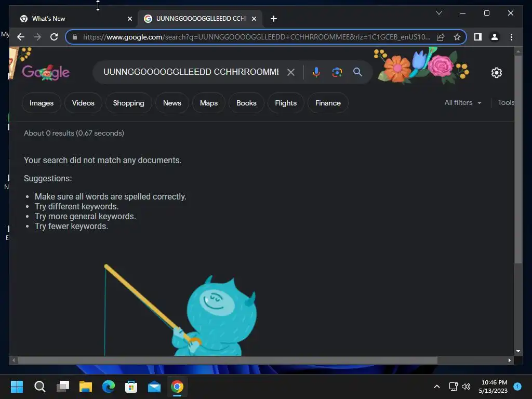The image size is (532, 399).
Task: Filter results by Flights
Action: pyautogui.click(x=286, y=103)
